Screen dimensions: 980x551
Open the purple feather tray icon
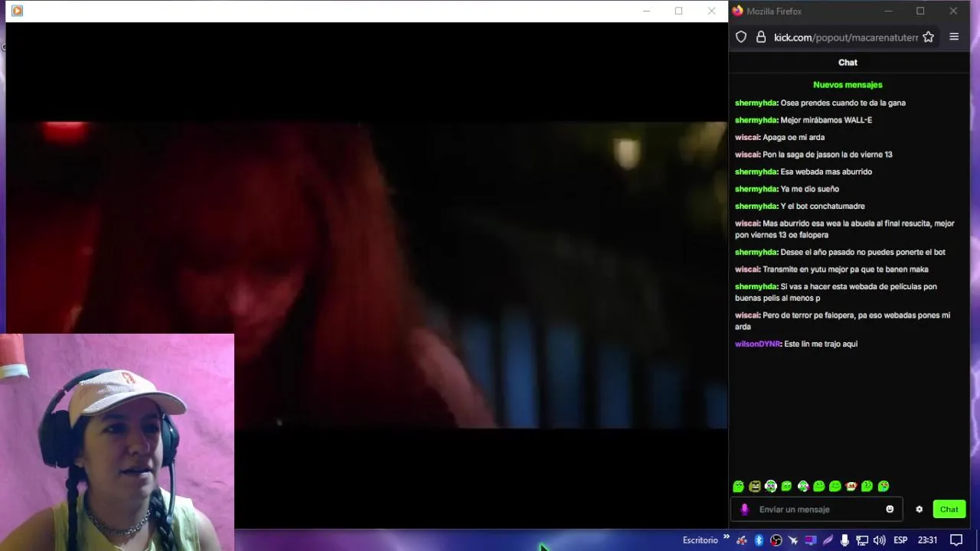828,540
